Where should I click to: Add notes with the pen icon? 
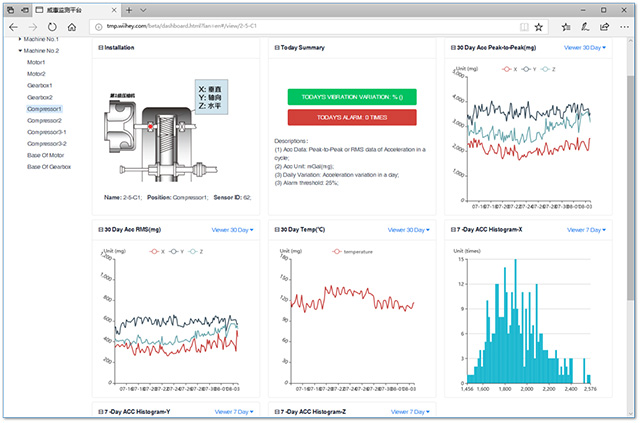point(585,27)
